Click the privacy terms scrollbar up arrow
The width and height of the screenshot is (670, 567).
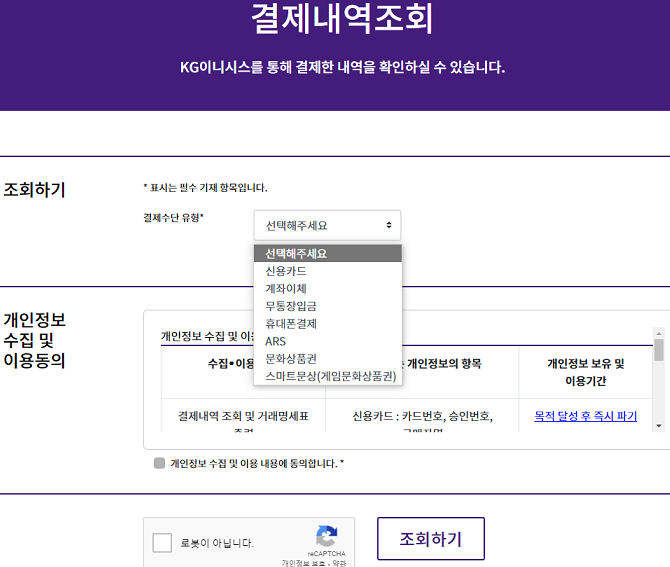click(x=658, y=333)
